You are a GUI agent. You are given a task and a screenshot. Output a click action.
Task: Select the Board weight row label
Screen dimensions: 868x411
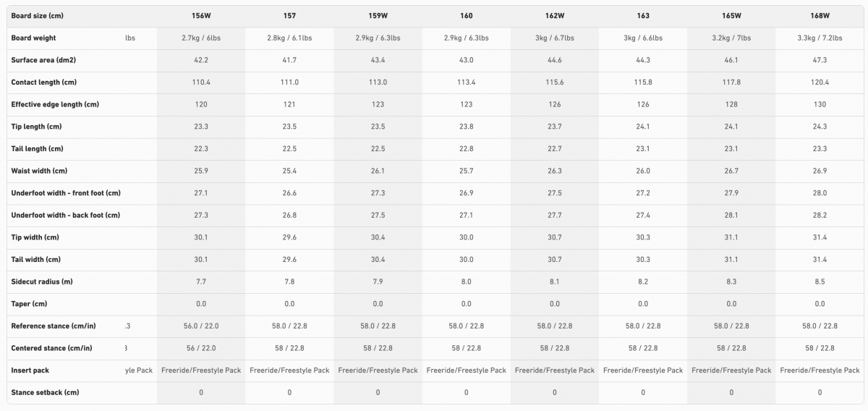point(33,38)
